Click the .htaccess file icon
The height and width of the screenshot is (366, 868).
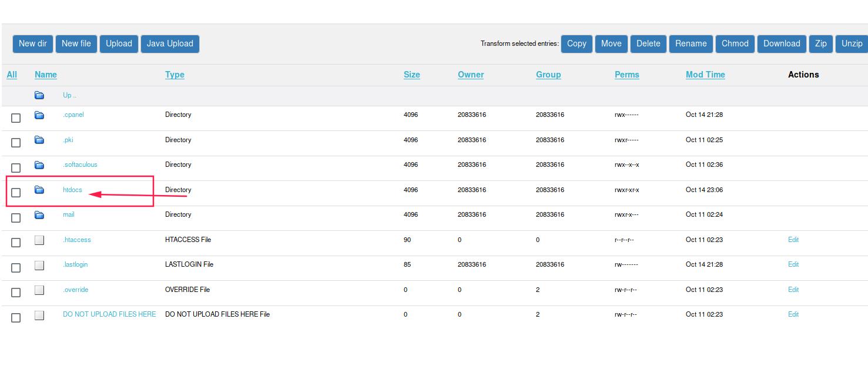click(x=39, y=240)
